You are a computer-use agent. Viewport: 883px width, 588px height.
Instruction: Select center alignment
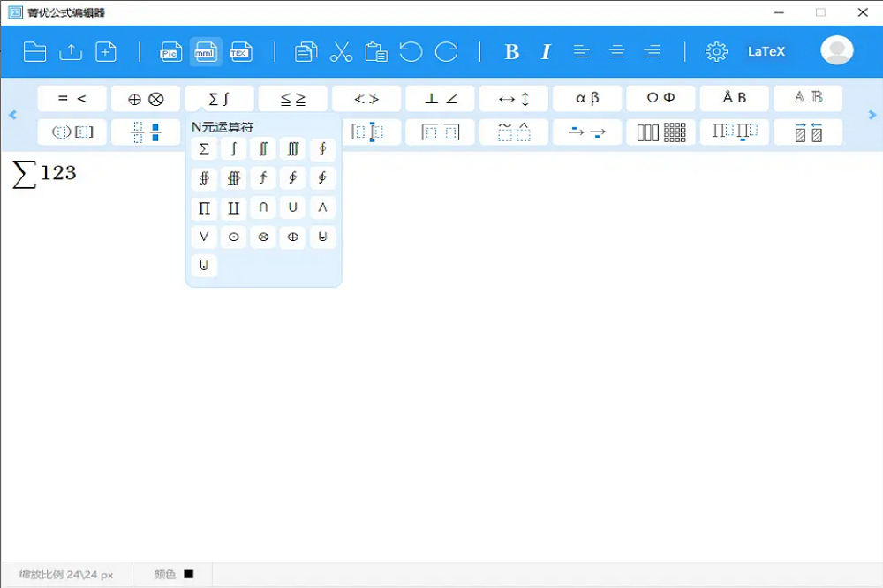[616, 52]
